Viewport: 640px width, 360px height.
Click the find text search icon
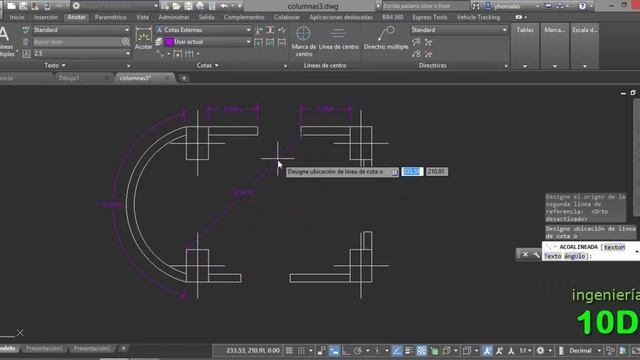(x=125, y=42)
